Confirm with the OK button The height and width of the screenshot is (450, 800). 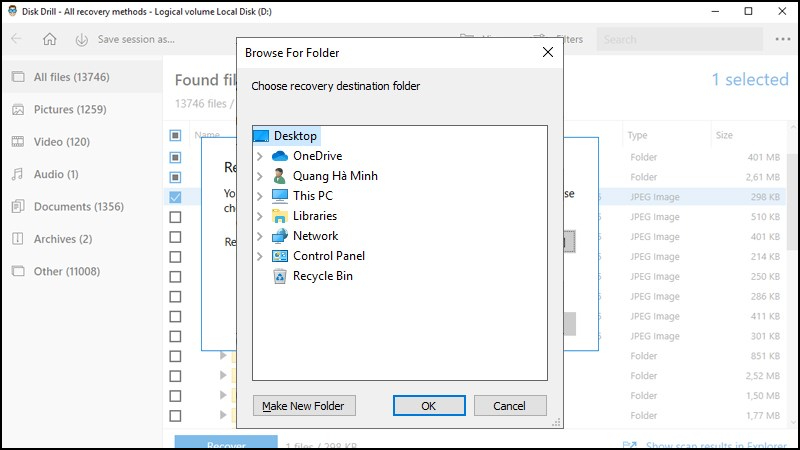point(429,405)
